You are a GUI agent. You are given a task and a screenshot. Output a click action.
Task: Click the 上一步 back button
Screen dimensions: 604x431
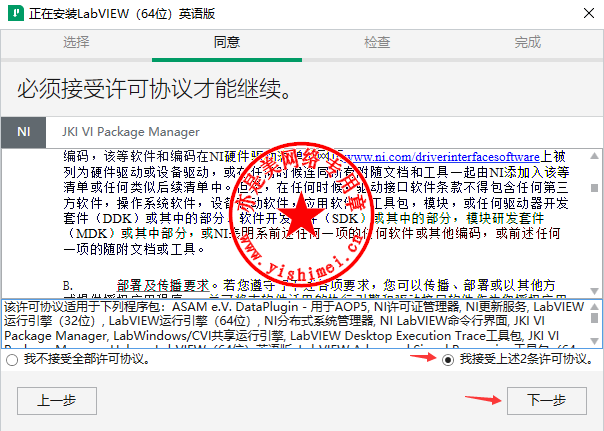(x=57, y=401)
